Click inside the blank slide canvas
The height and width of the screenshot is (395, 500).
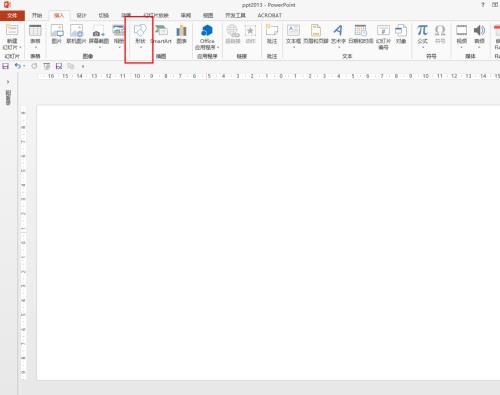(268, 242)
